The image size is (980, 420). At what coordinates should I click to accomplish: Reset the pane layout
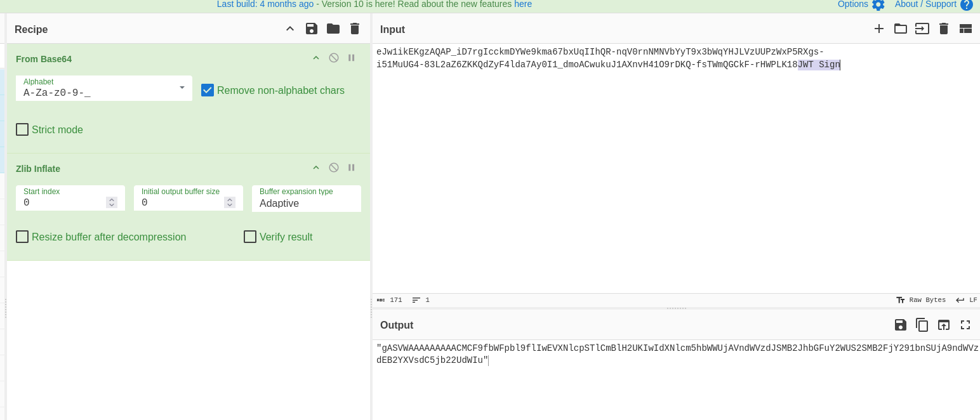click(x=965, y=29)
